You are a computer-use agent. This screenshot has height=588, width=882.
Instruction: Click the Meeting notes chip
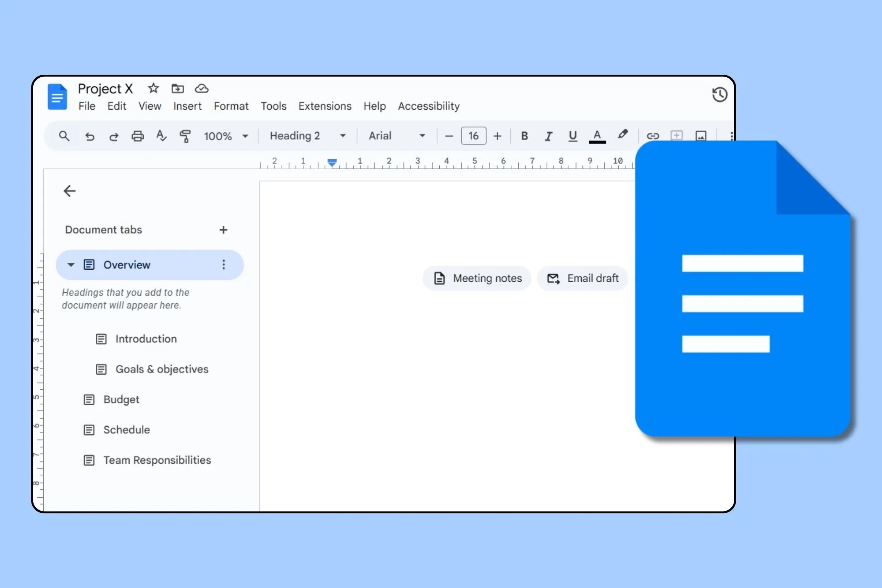click(478, 278)
